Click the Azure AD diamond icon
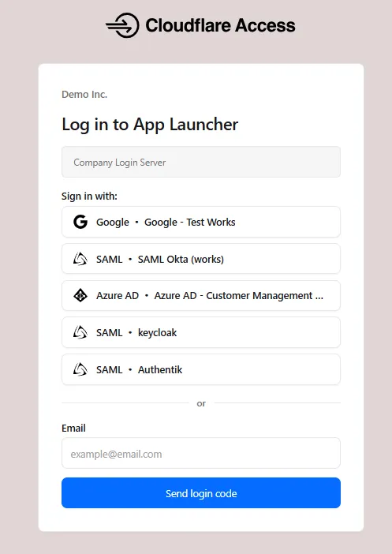The height and width of the screenshot is (554, 392). pyautogui.click(x=80, y=295)
